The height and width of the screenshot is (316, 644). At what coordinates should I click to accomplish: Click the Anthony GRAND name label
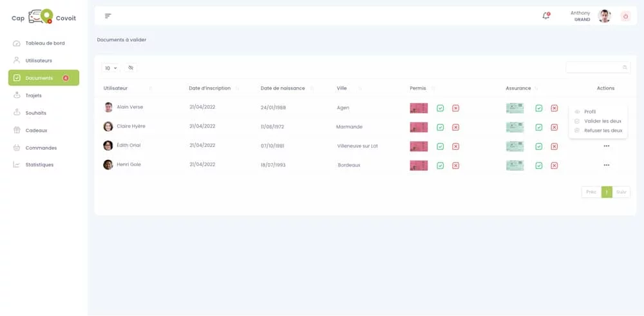coord(580,16)
